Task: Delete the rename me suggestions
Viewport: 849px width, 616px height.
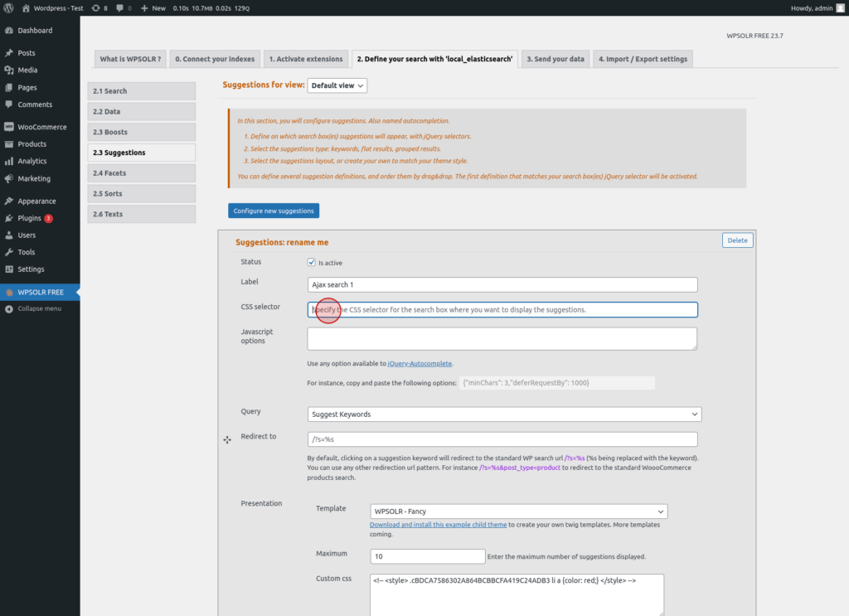Action: pyautogui.click(x=737, y=240)
